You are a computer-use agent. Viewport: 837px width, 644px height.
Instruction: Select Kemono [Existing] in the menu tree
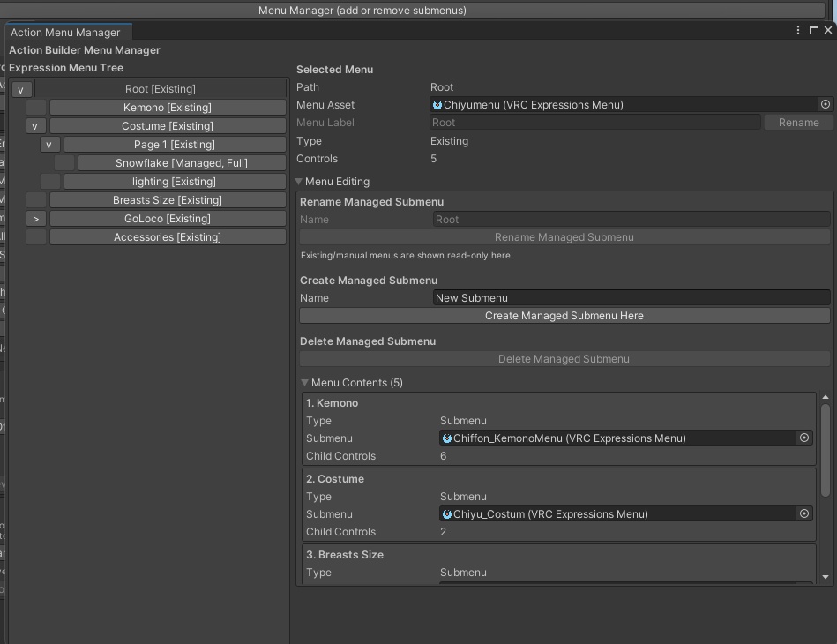(x=168, y=108)
